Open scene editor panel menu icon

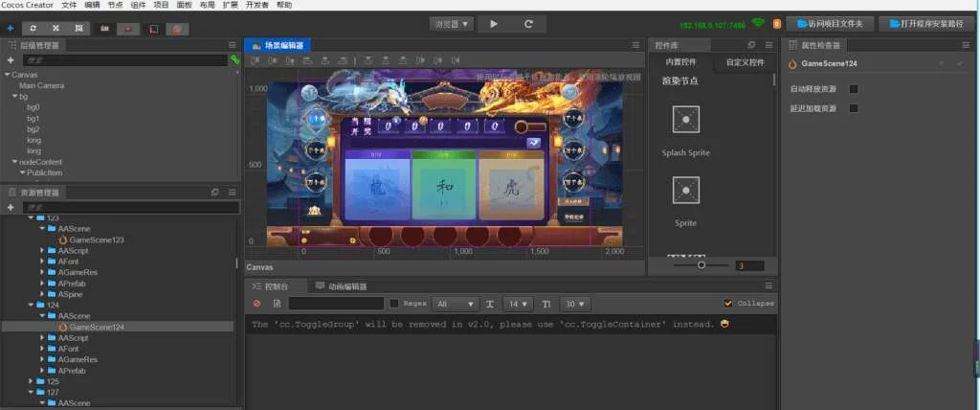coord(635,45)
